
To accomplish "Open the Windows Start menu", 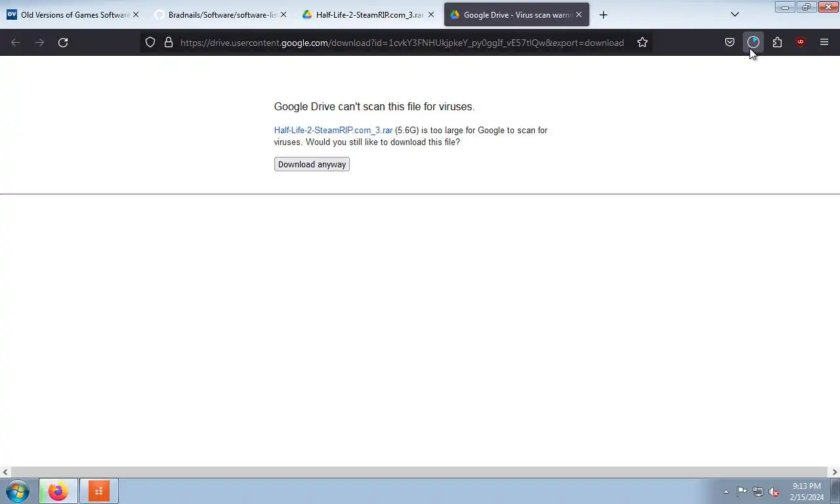I will (x=18, y=491).
